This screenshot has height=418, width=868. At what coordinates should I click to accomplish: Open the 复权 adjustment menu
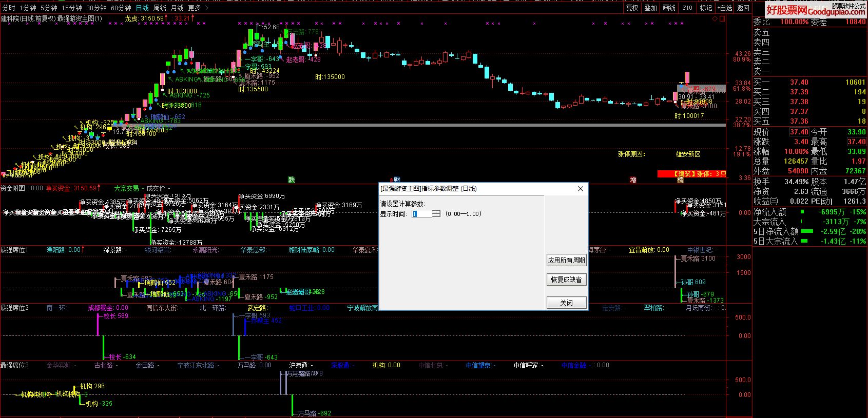632,8
